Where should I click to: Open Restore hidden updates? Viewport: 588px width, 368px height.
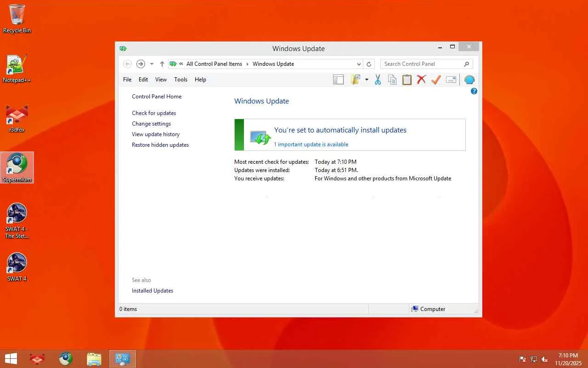160,145
